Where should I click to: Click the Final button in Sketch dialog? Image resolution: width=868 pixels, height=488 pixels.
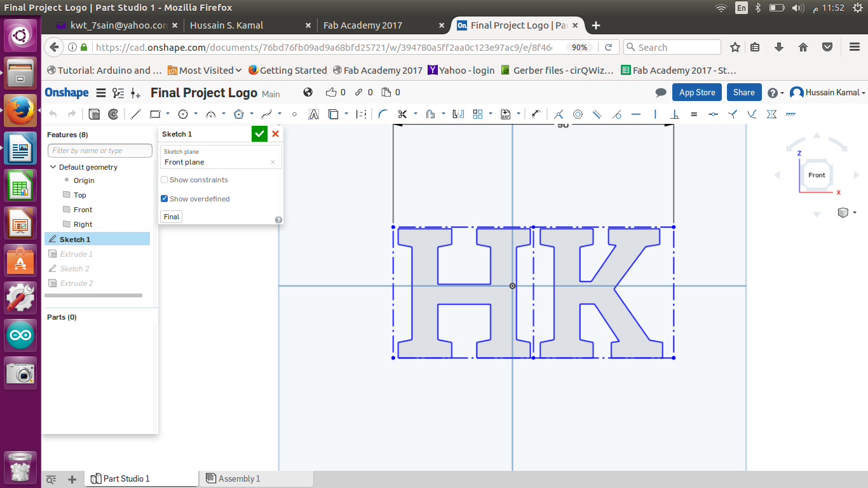tap(172, 217)
